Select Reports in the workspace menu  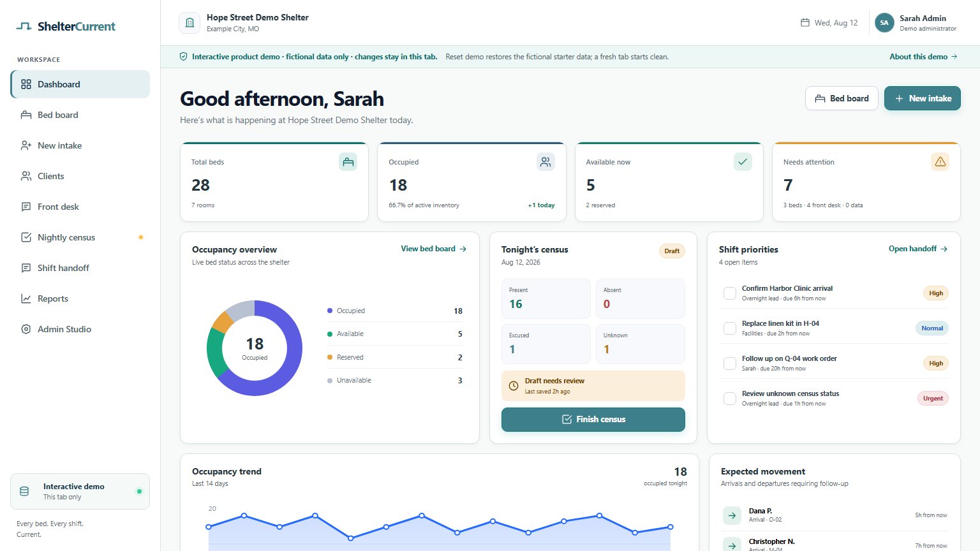pyautogui.click(x=80, y=298)
